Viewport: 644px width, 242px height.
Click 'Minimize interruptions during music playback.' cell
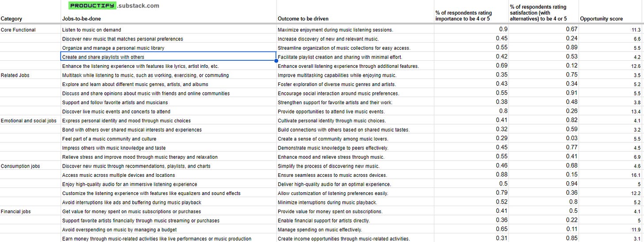point(355,203)
